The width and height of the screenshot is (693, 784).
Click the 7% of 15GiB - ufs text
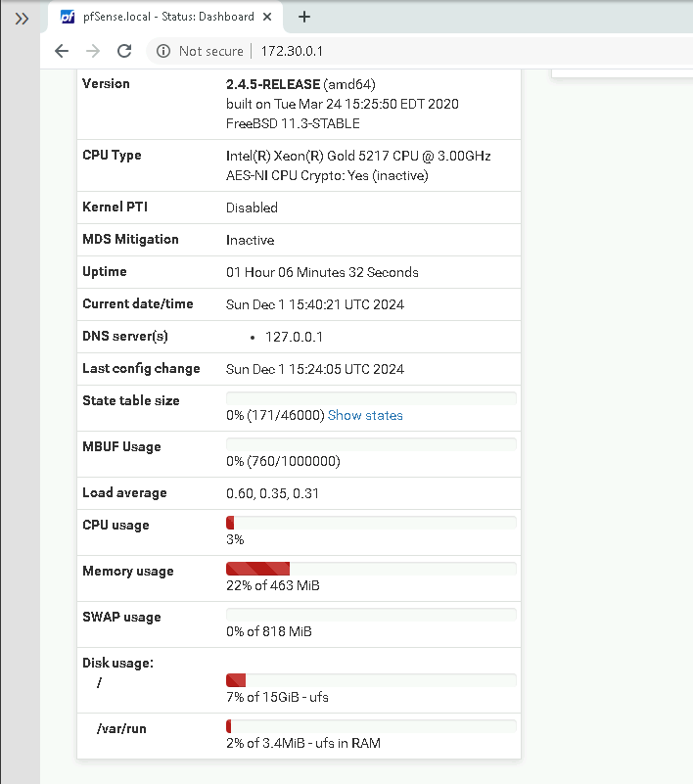pyautogui.click(x=277, y=698)
